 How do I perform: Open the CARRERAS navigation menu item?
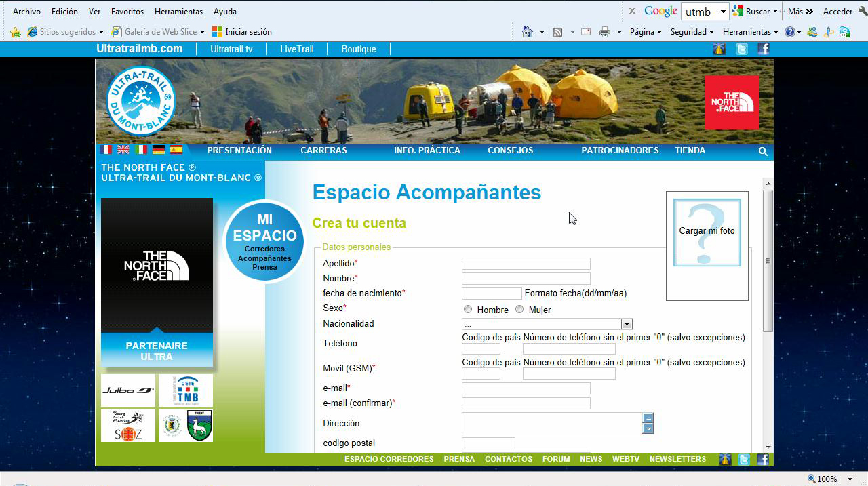(x=323, y=150)
